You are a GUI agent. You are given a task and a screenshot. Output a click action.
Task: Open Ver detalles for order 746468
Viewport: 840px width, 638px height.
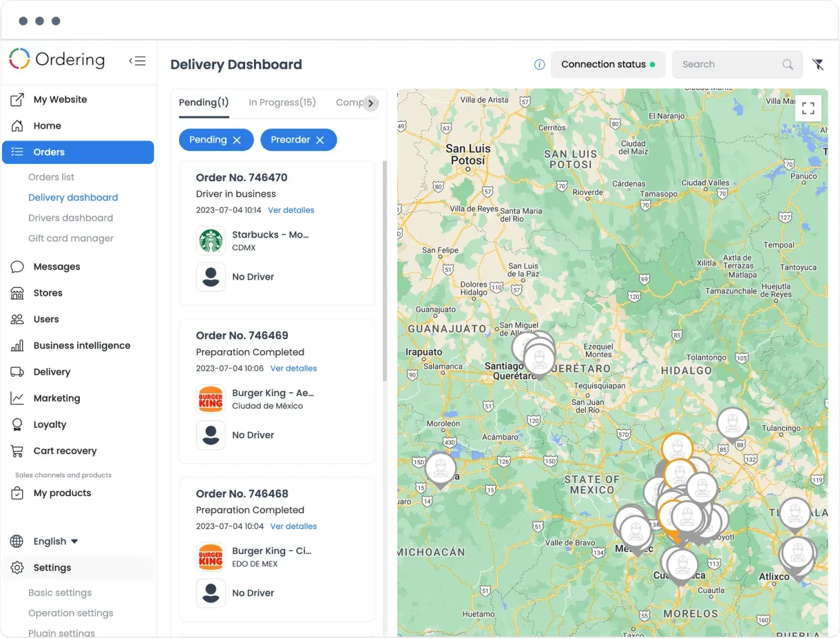click(x=293, y=526)
